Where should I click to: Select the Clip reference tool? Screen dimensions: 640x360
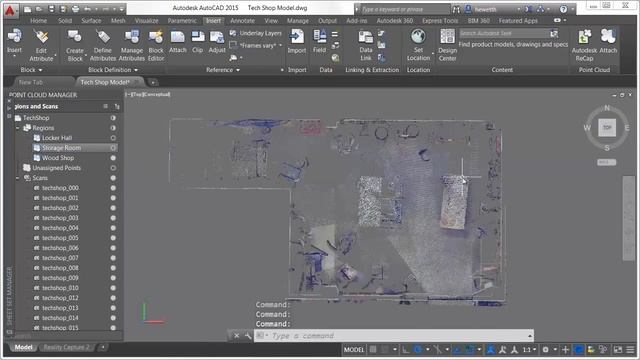point(198,41)
